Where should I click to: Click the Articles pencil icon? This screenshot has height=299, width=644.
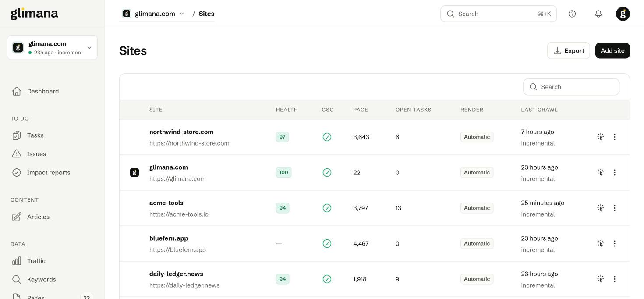[x=17, y=217]
